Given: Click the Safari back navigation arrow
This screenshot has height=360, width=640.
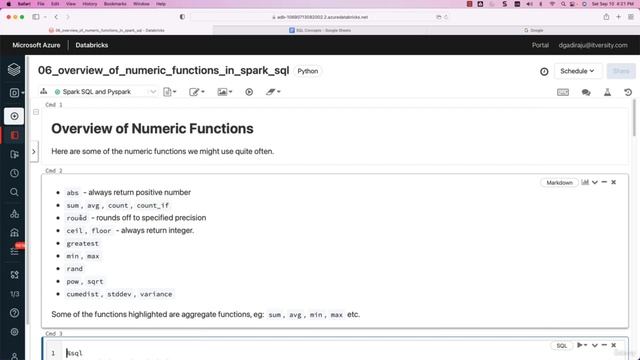Looking at the screenshot, I should pyautogui.click(x=56, y=17).
